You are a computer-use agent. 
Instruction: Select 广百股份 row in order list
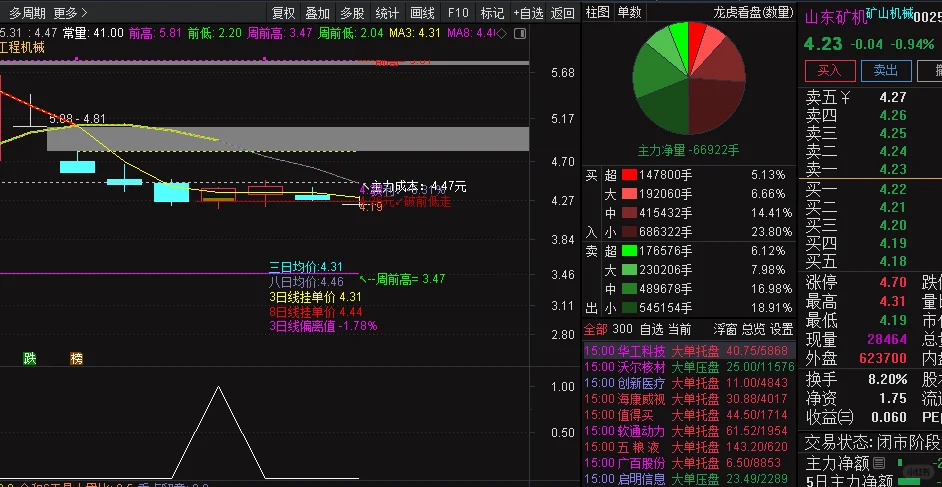tap(689, 464)
